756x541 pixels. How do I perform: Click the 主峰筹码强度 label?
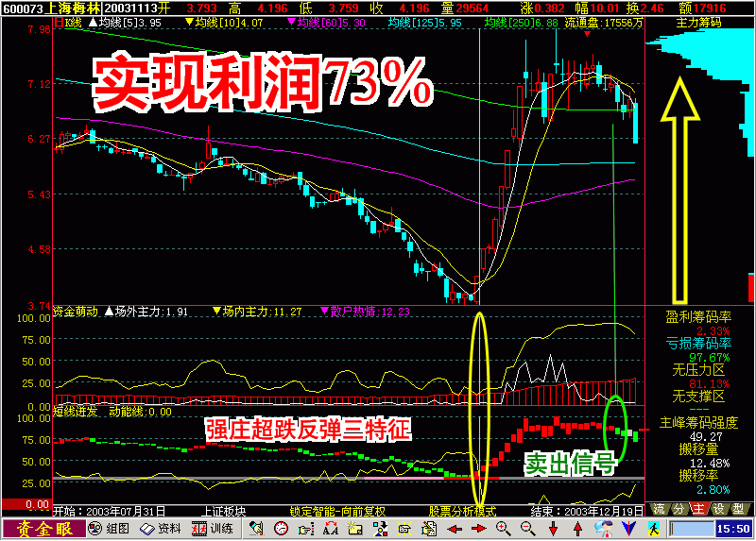pyautogui.click(x=698, y=423)
